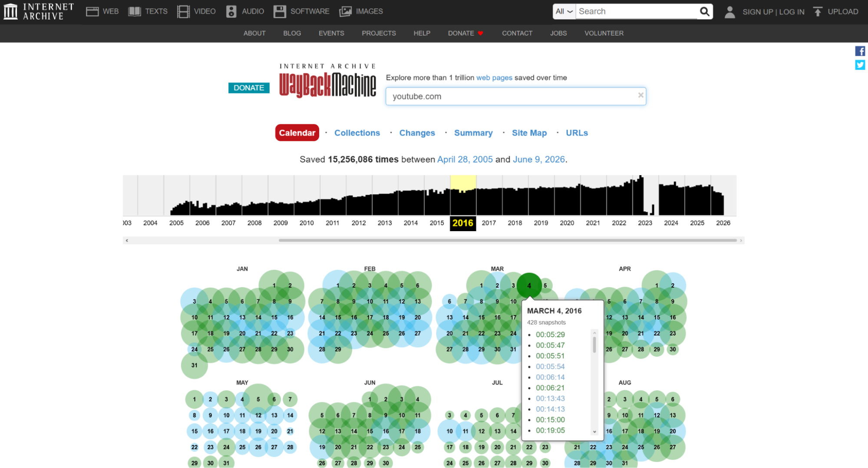Click the snapshot list scroll up arrow
The image size is (868, 468).
pos(594,333)
